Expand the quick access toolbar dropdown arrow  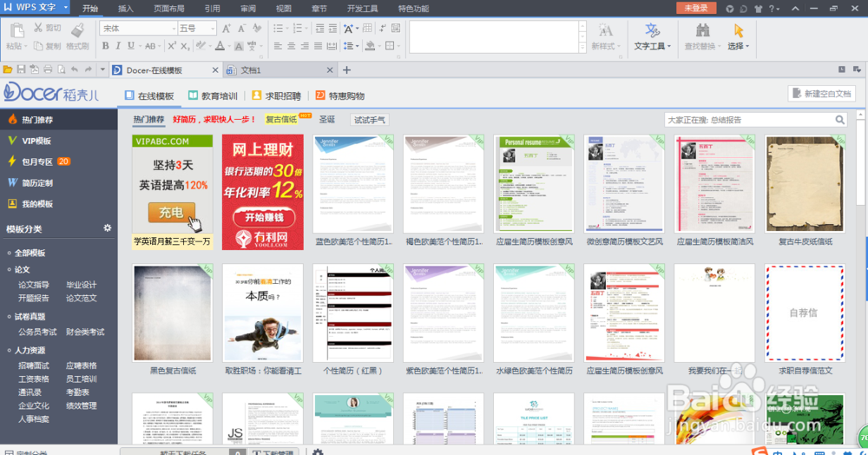[x=102, y=69]
